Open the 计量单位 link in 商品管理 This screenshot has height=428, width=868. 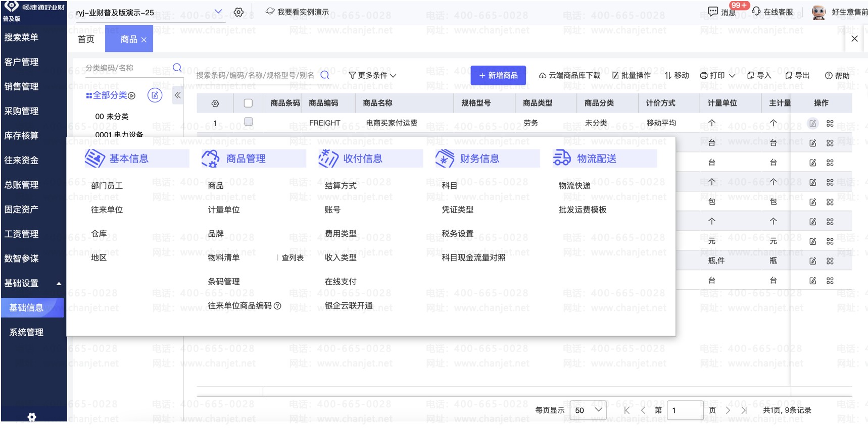[224, 209]
